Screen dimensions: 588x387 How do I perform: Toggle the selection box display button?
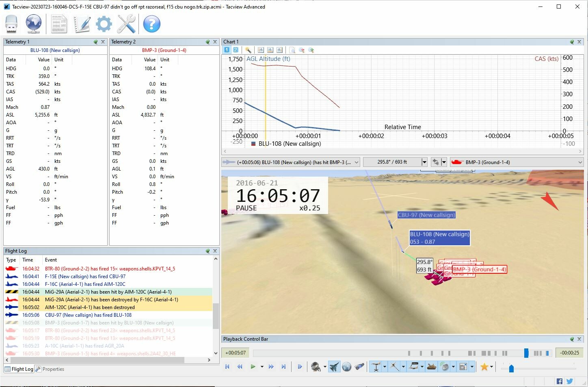coord(463,367)
